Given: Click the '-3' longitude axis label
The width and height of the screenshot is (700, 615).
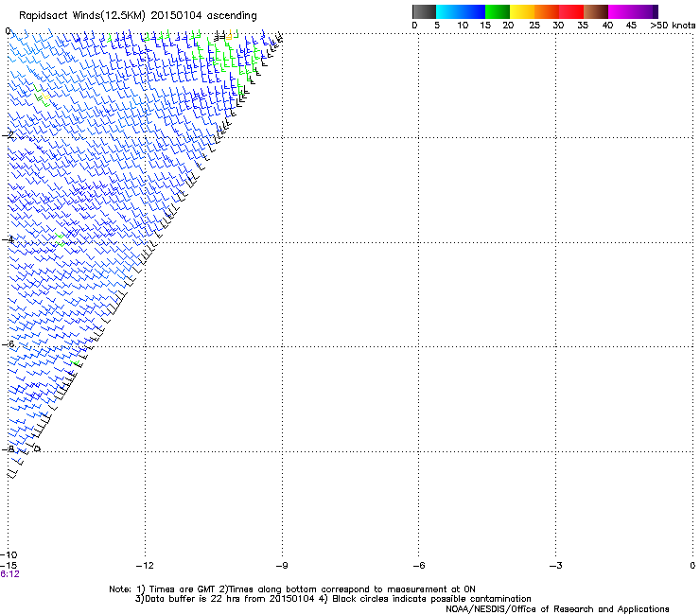Looking at the screenshot, I should click(556, 566).
